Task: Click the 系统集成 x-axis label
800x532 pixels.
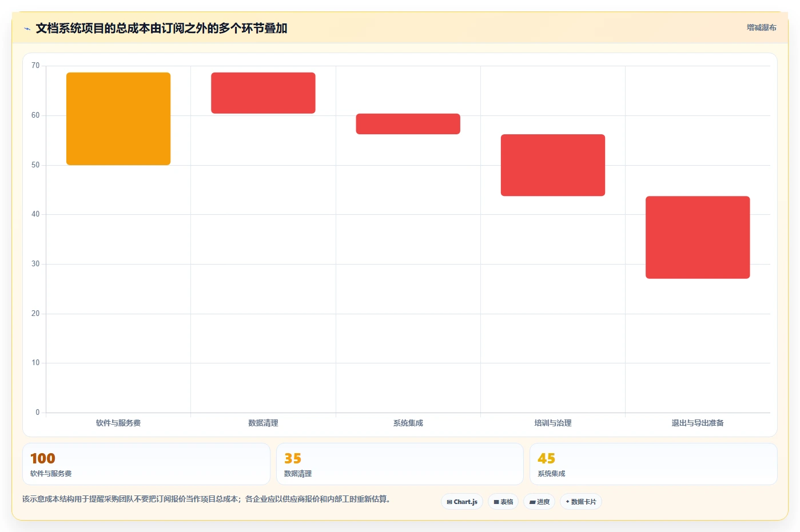Action: point(408,423)
